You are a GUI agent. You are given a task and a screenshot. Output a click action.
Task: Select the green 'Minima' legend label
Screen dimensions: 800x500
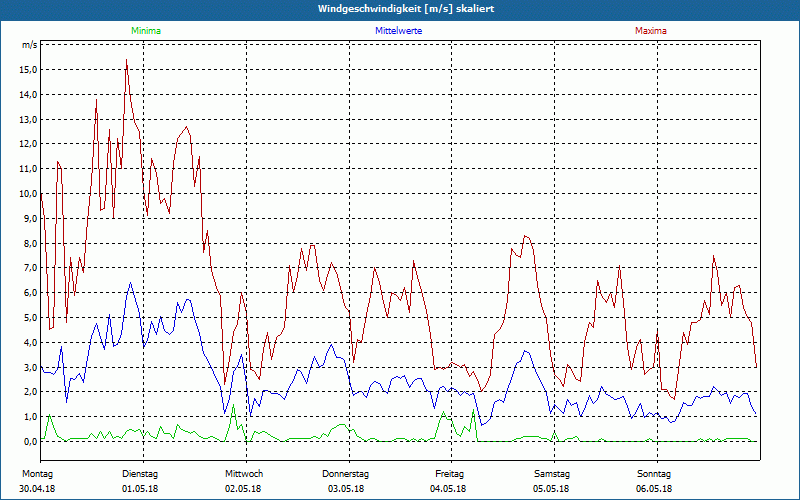146,31
